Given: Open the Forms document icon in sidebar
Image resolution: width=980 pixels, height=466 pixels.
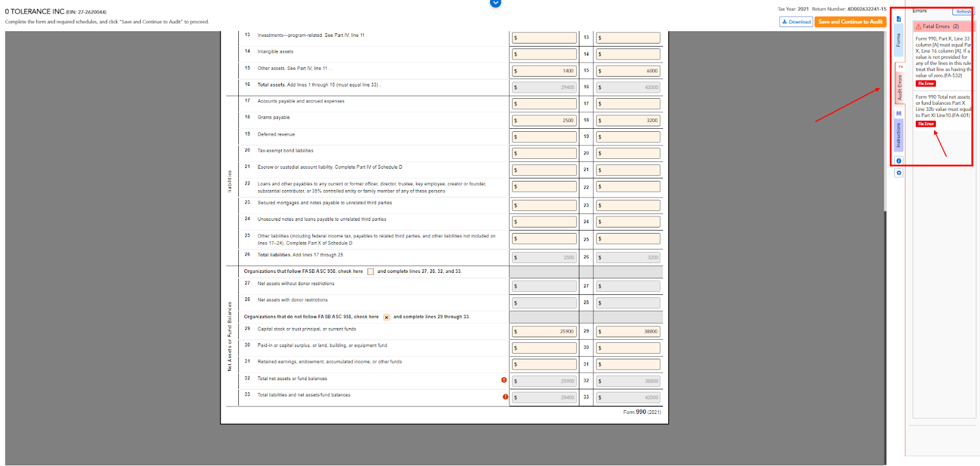Looking at the screenshot, I should tap(899, 19).
